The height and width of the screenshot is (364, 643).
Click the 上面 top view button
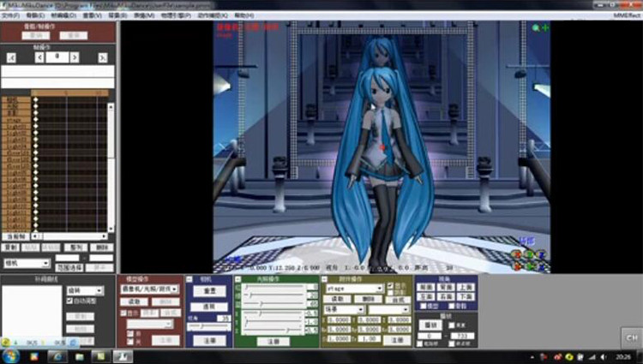coord(466,288)
